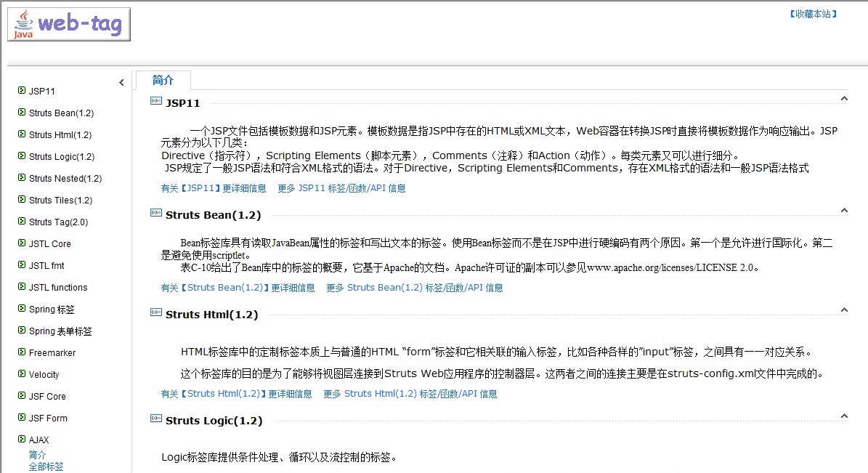Viewport: 868px width, 473px height.
Task: Open Spring 表单标签 in the sidebar
Action: click(60, 331)
